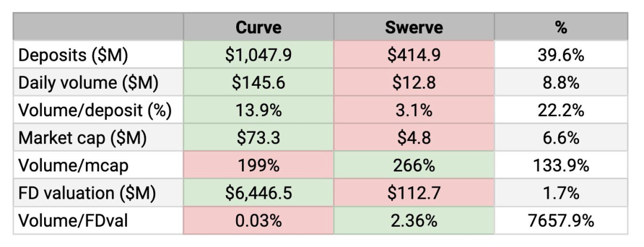
Task: Click the Curve daily volume cell $145.6
Action: (x=258, y=82)
